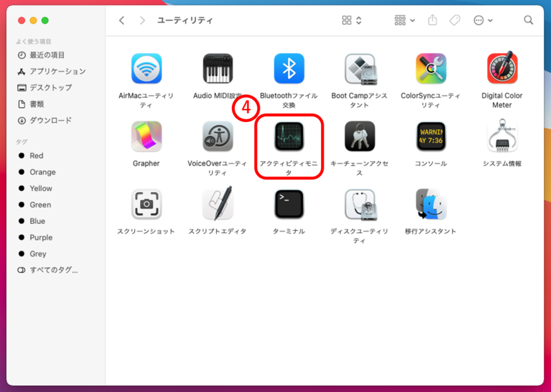The image size is (551, 392).
Task: Click the search magnifier icon
Action: tap(528, 21)
